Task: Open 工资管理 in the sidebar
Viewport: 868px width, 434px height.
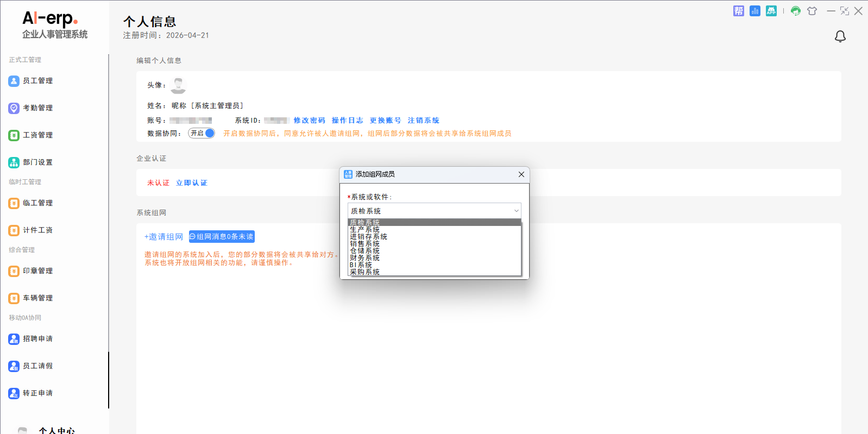Action: 37,135
